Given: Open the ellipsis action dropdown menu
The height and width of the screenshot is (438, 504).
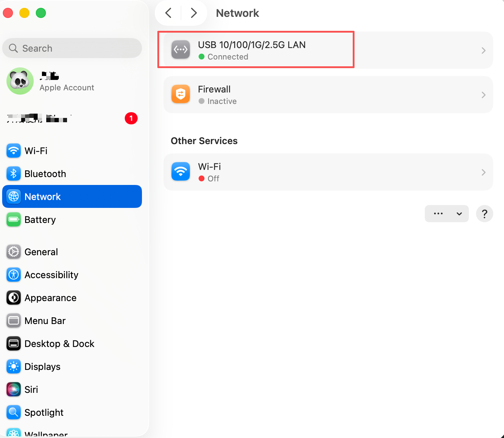Looking at the screenshot, I should [x=446, y=214].
